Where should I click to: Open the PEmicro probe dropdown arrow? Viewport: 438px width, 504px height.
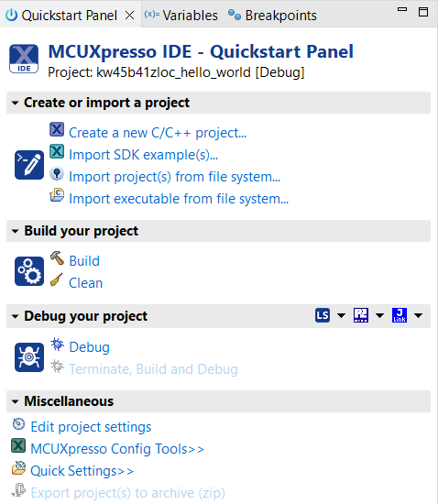(x=380, y=315)
